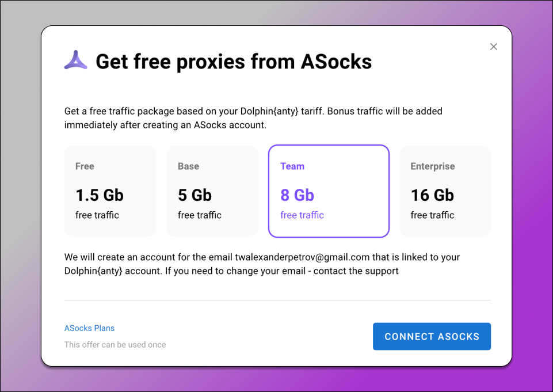Viewport: 553px width, 392px height.
Task: Click the 'Get free proxies from ASocks' heading
Action: click(234, 62)
